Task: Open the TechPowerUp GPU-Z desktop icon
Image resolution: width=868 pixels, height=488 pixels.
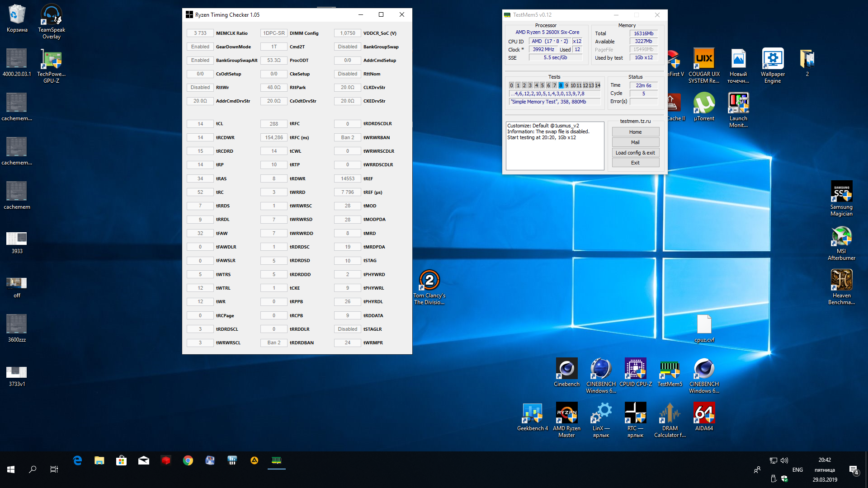Action: pyautogui.click(x=51, y=59)
